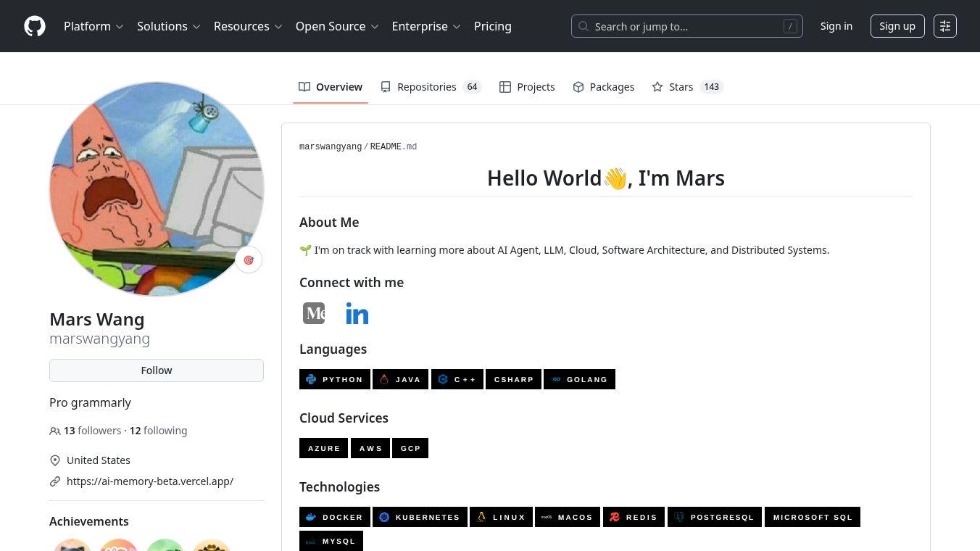Click the Docker technology badge
This screenshot has width=980, height=551.
[335, 517]
